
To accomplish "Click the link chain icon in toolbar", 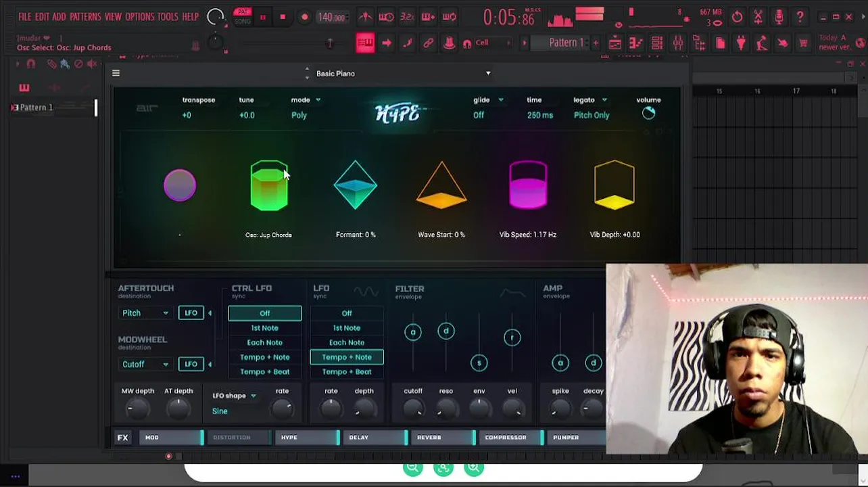I will coord(428,43).
